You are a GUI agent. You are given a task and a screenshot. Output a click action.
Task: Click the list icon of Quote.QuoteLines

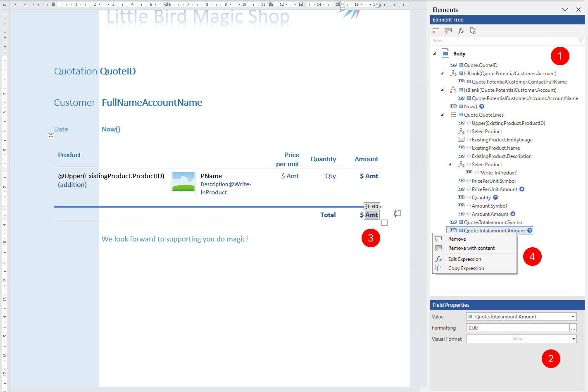[x=453, y=115]
